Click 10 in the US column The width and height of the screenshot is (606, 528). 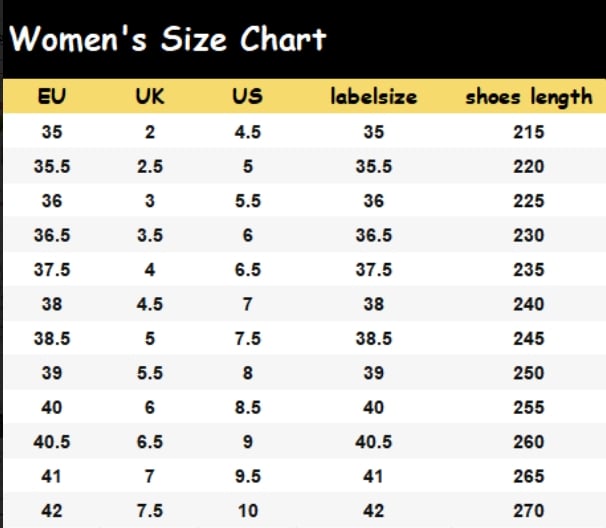pos(247,511)
